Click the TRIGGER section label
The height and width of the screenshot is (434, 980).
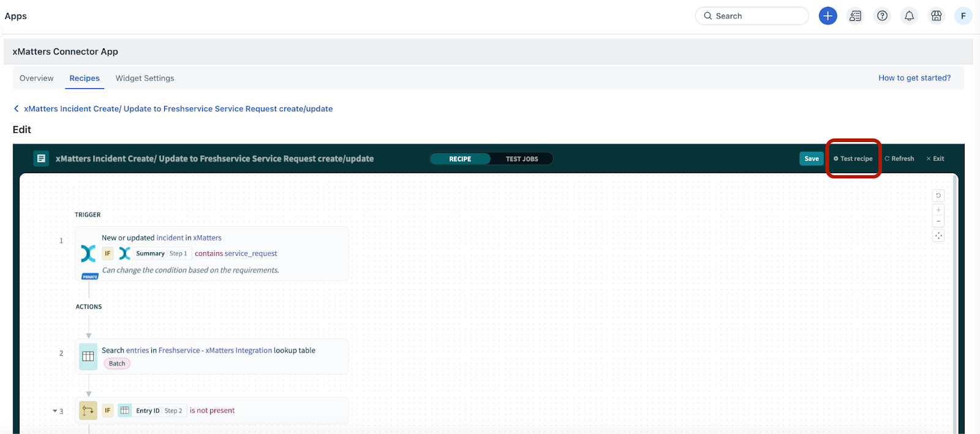pyautogui.click(x=88, y=215)
